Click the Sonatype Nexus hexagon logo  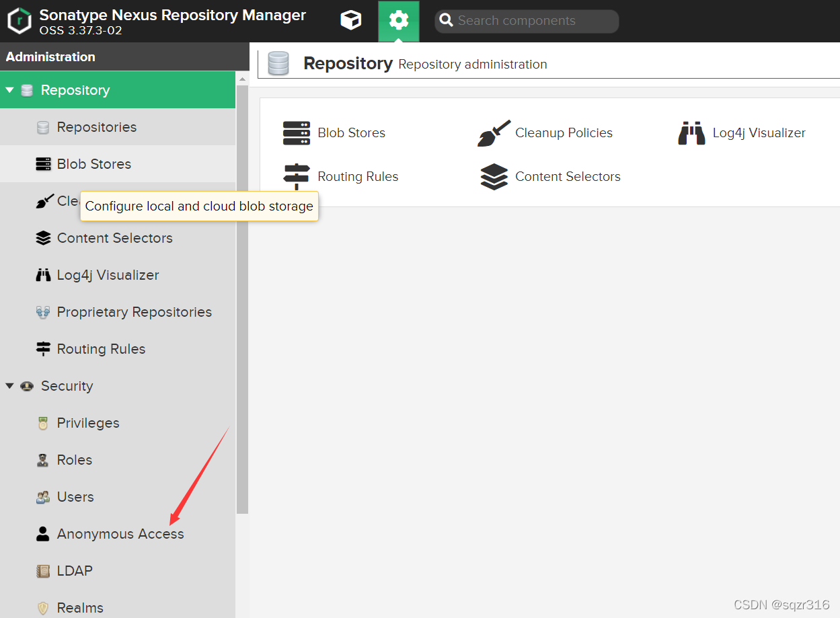coord(20,21)
